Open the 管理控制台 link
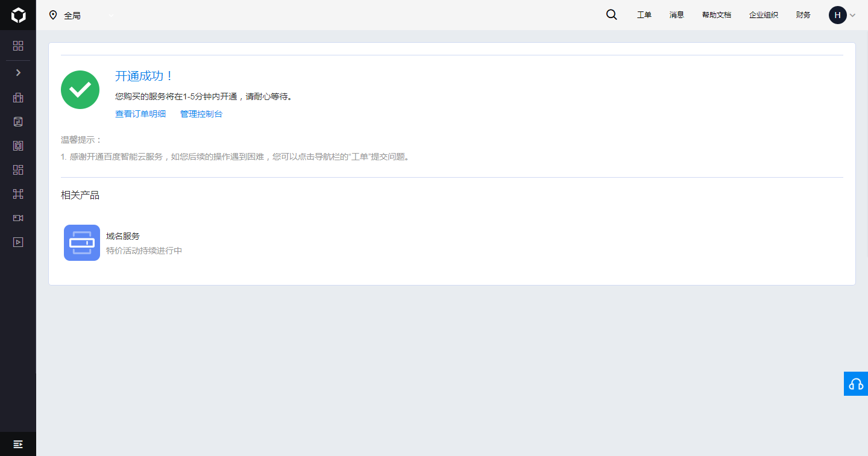This screenshot has width=868, height=456. point(201,114)
